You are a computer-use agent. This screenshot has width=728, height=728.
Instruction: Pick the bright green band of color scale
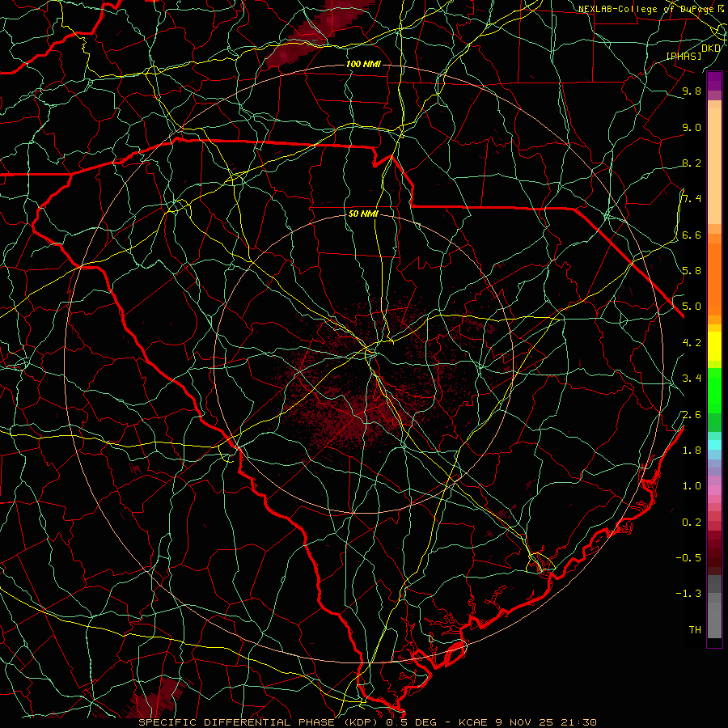pyautogui.click(x=714, y=390)
